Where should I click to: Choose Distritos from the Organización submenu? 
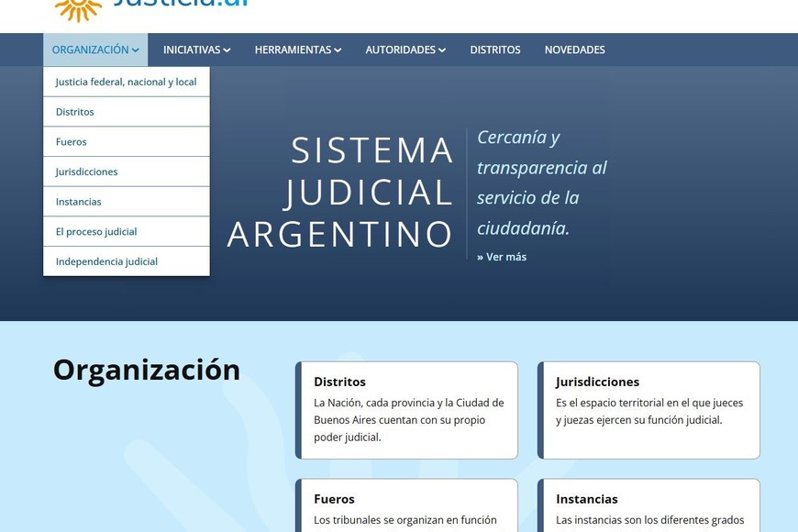click(75, 112)
